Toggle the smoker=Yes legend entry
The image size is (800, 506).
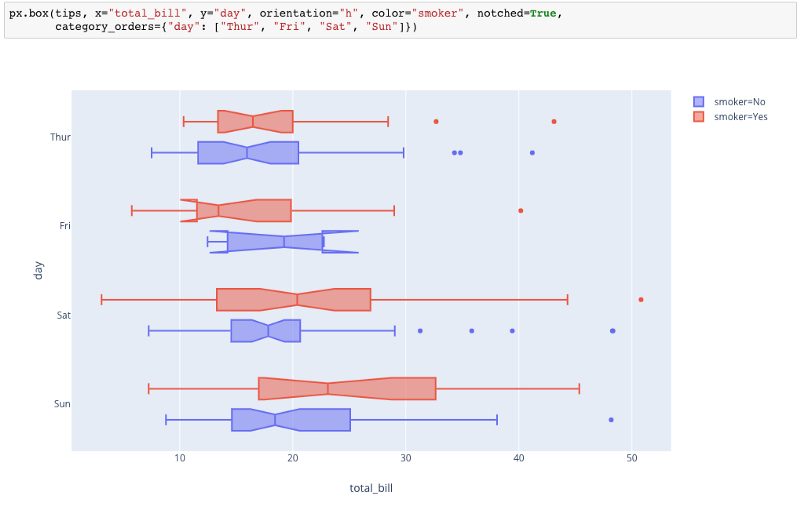[730, 116]
